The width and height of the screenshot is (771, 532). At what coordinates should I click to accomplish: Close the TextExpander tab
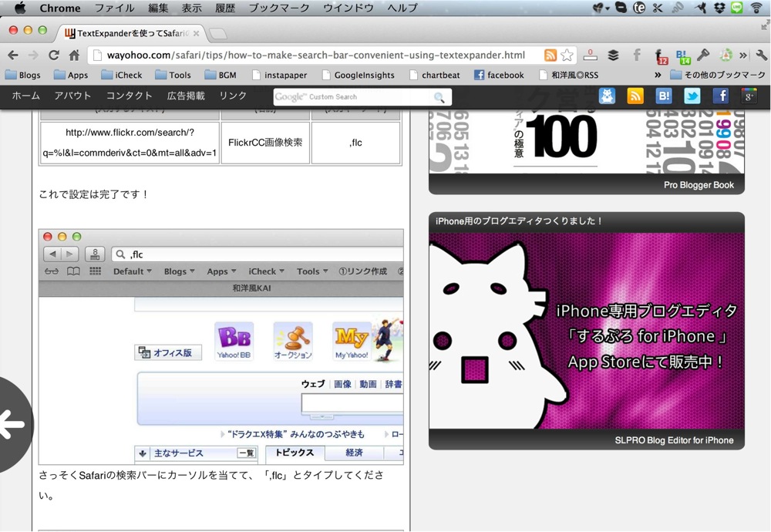coord(196,33)
